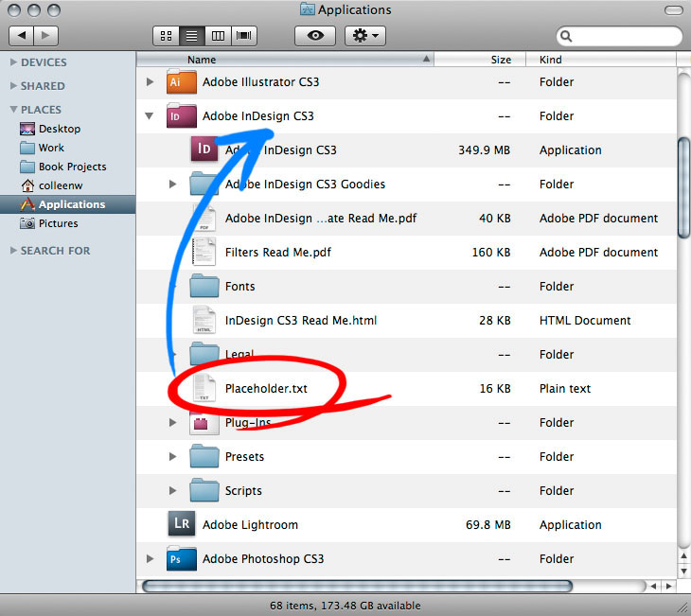691x616 pixels.
Task: Select Applications in the sidebar
Action: [x=68, y=204]
